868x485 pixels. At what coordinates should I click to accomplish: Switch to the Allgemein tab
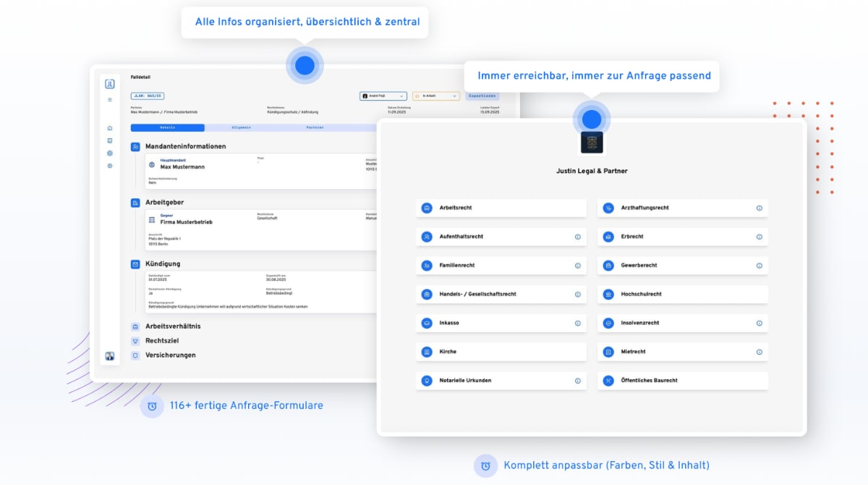click(242, 127)
